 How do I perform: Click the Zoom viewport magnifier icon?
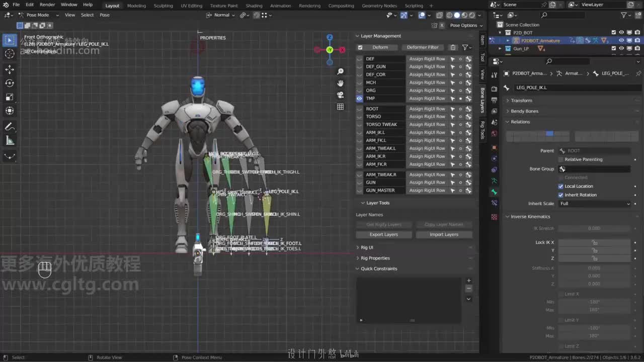pyautogui.click(x=341, y=72)
